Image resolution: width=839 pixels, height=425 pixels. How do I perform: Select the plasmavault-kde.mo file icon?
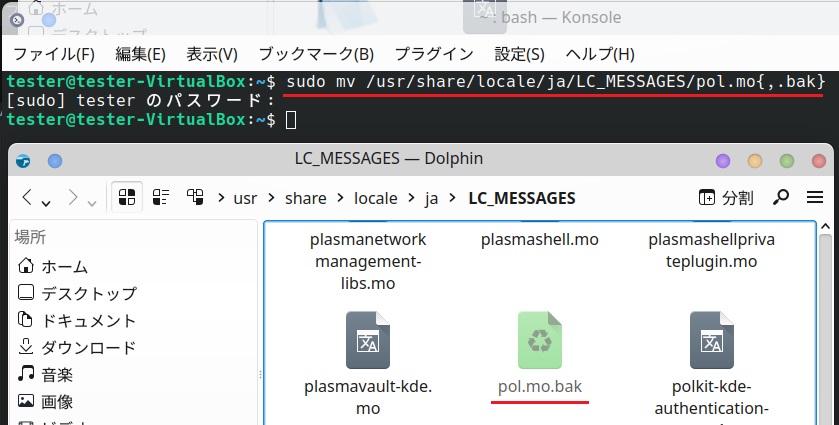click(368, 340)
